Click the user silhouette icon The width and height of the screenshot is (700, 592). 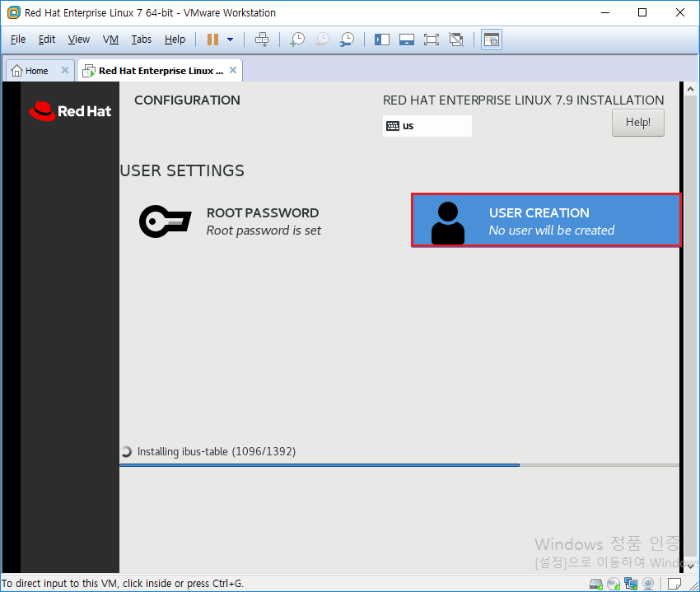pos(448,223)
